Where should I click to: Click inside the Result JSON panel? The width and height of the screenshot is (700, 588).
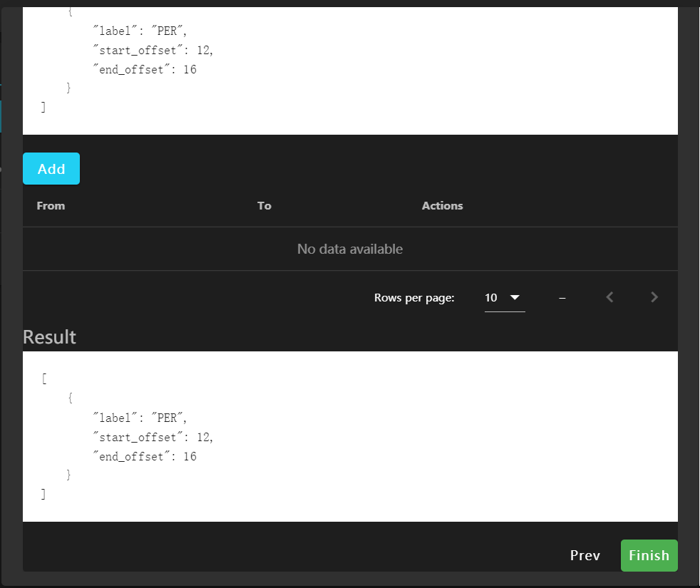point(350,435)
